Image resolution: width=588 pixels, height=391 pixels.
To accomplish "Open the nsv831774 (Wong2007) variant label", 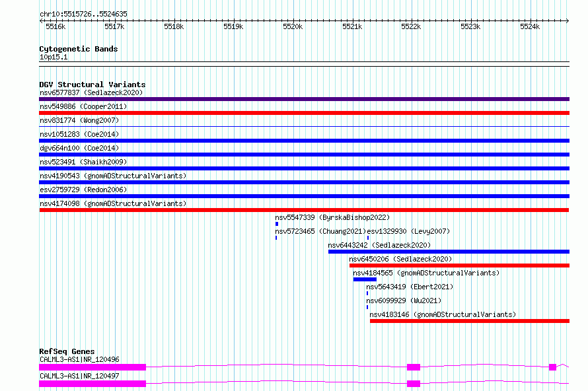I will 79,120.
